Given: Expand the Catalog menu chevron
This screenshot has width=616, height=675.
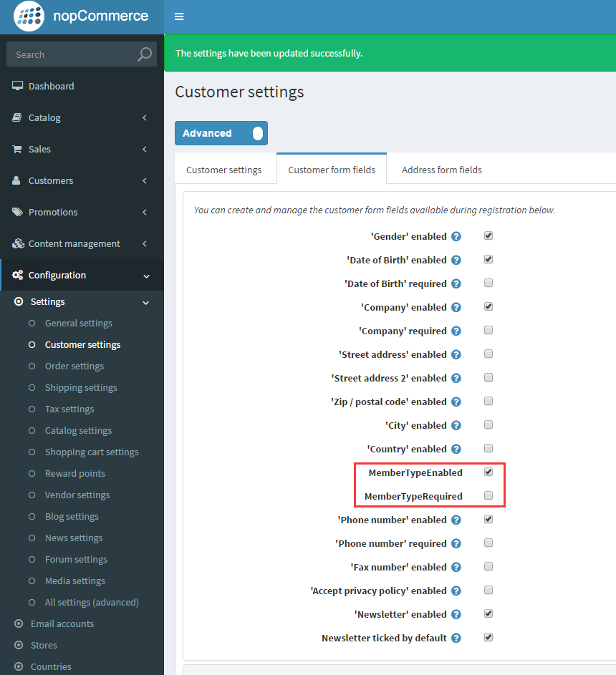Looking at the screenshot, I should click(x=145, y=117).
